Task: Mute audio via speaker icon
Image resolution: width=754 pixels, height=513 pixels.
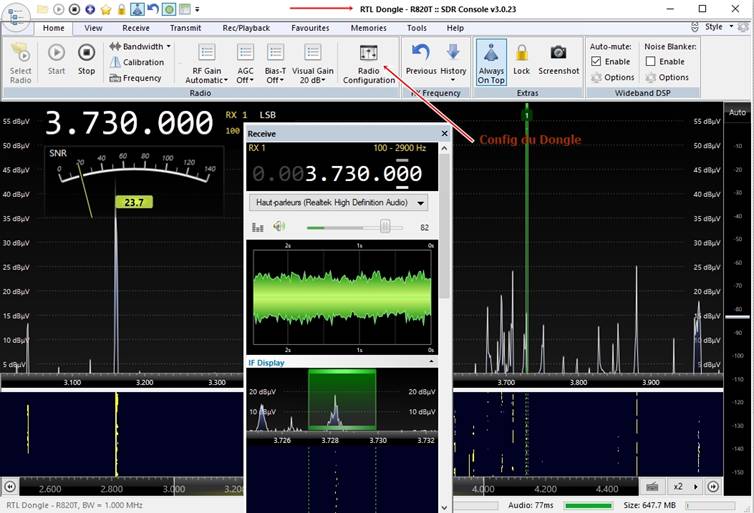Action: click(279, 226)
